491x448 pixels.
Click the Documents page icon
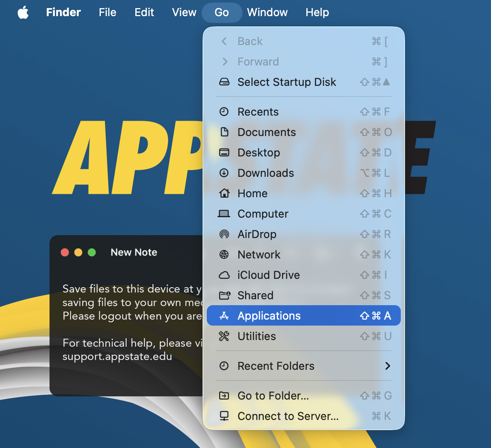pos(224,132)
